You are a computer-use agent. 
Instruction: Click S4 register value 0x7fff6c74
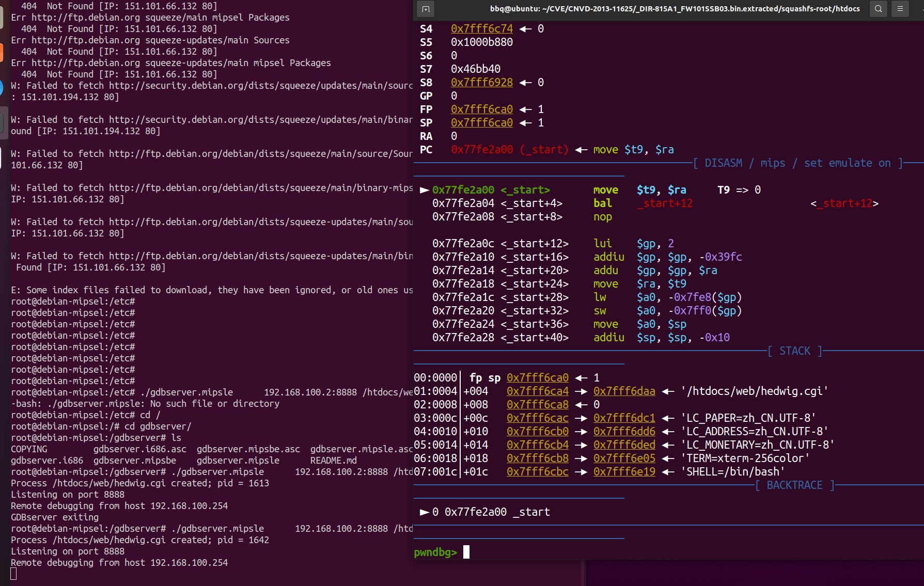(x=482, y=29)
